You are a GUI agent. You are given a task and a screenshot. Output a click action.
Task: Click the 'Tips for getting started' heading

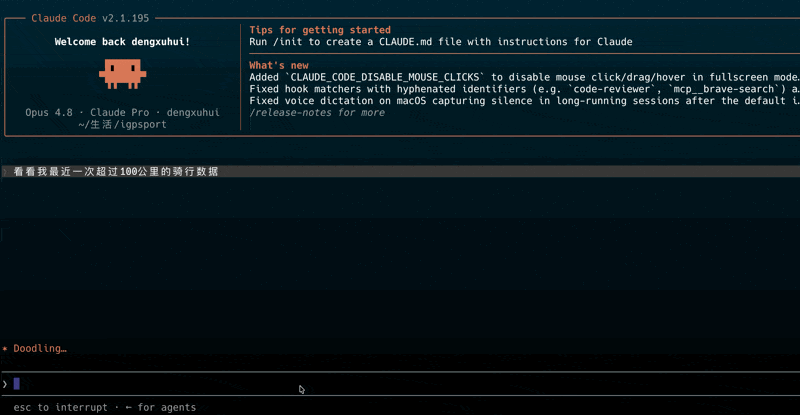[x=320, y=30]
